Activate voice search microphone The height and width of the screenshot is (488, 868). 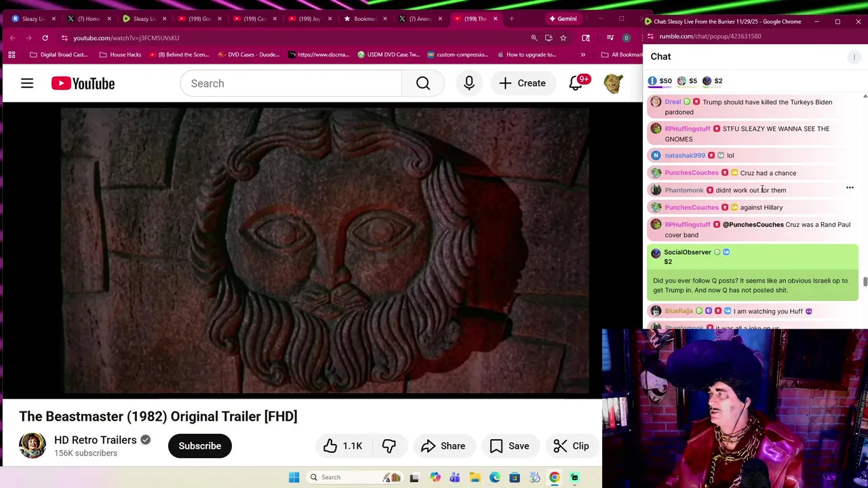click(469, 83)
